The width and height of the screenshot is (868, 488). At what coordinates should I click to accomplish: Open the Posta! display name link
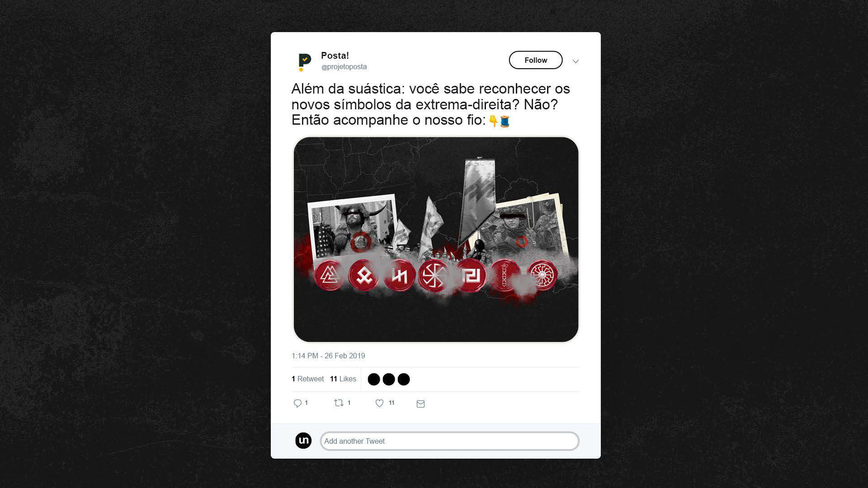click(335, 56)
